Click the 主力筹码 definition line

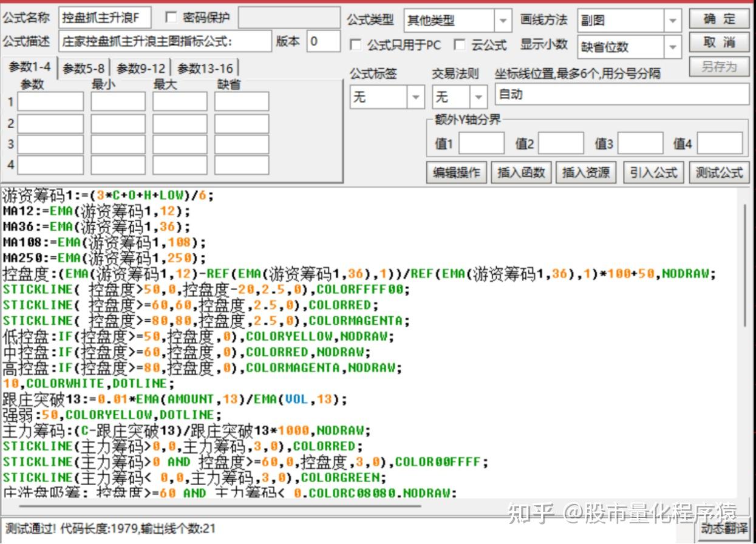pos(187,431)
